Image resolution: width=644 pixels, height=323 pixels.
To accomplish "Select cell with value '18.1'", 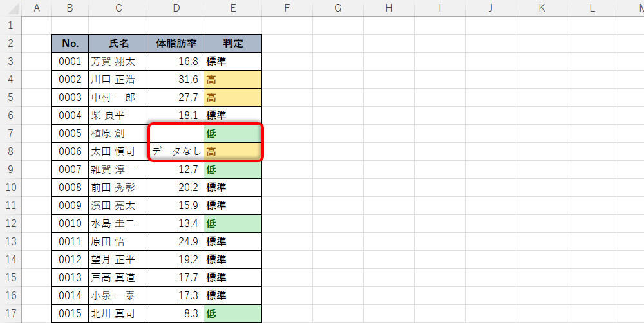I will (176, 115).
